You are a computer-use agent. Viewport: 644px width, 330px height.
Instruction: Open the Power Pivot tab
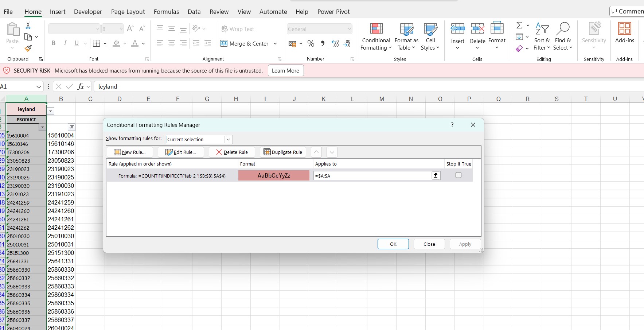click(x=333, y=12)
